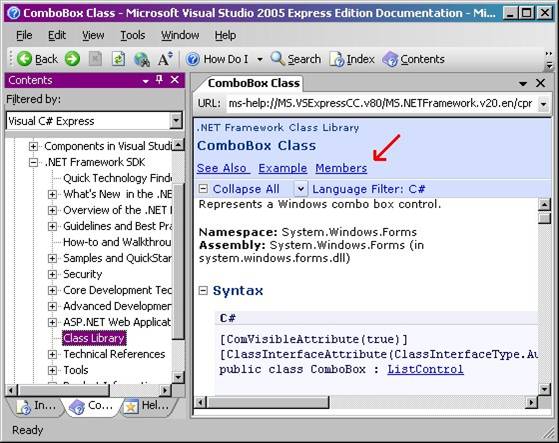
Task: Refresh the page with toolbar icon
Action: tap(118, 59)
